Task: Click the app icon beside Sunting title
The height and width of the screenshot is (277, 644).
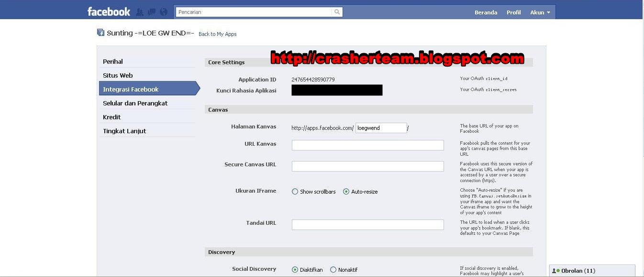Action: pyautogui.click(x=100, y=33)
